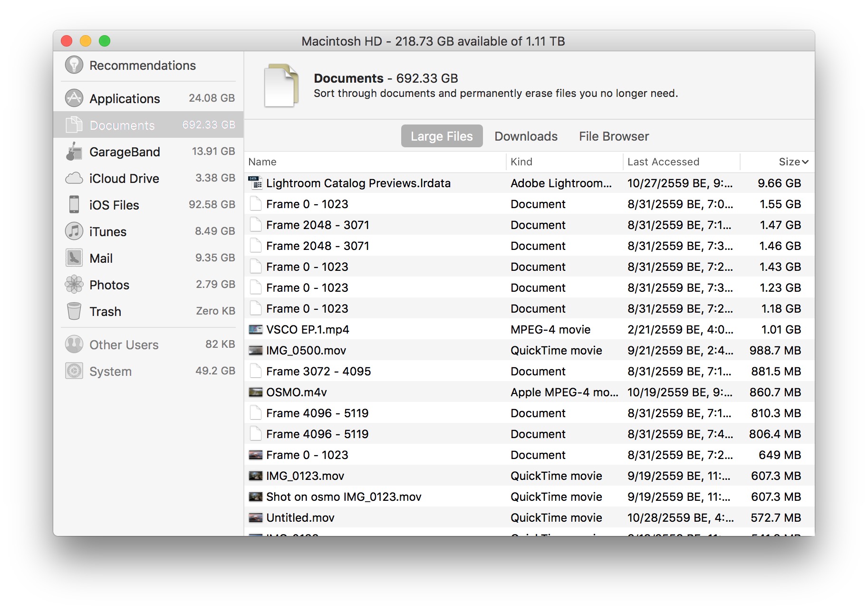The height and width of the screenshot is (612, 868).
Task: Select the Lightroom Catalog Previews.lrdata file
Action: click(359, 183)
